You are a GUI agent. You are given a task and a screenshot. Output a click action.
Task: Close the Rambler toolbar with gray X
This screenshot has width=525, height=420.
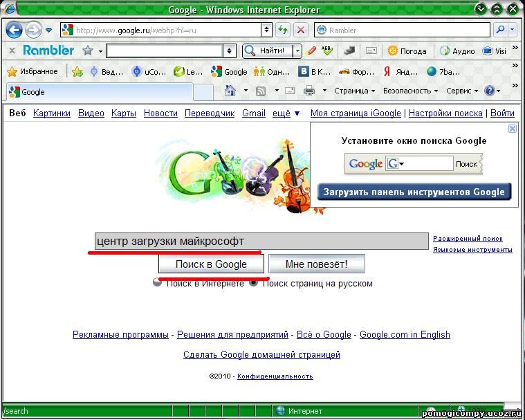(12, 51)
